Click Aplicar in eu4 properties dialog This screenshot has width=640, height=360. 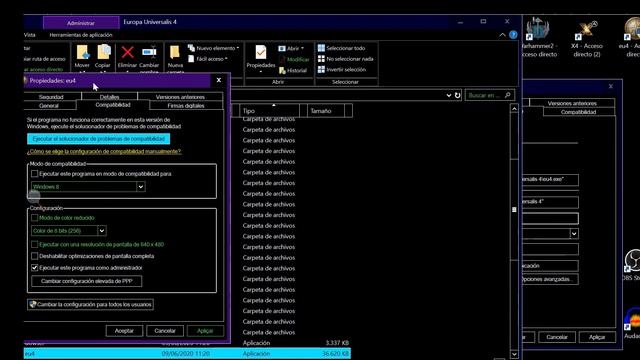click(x=205, y=331)
